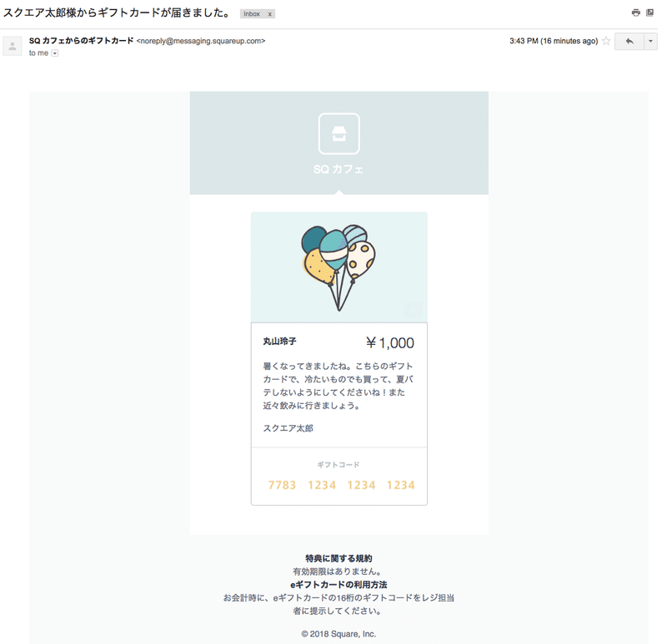The width and height of the screenshot is (667, 644).
Task: Click the reply arrow button
Action: 629,41
